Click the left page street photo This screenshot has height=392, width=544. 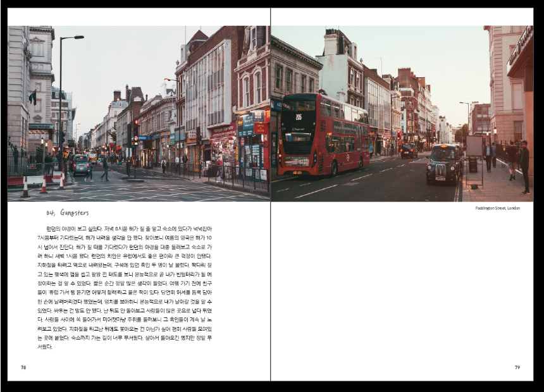(x=139, y=114)
